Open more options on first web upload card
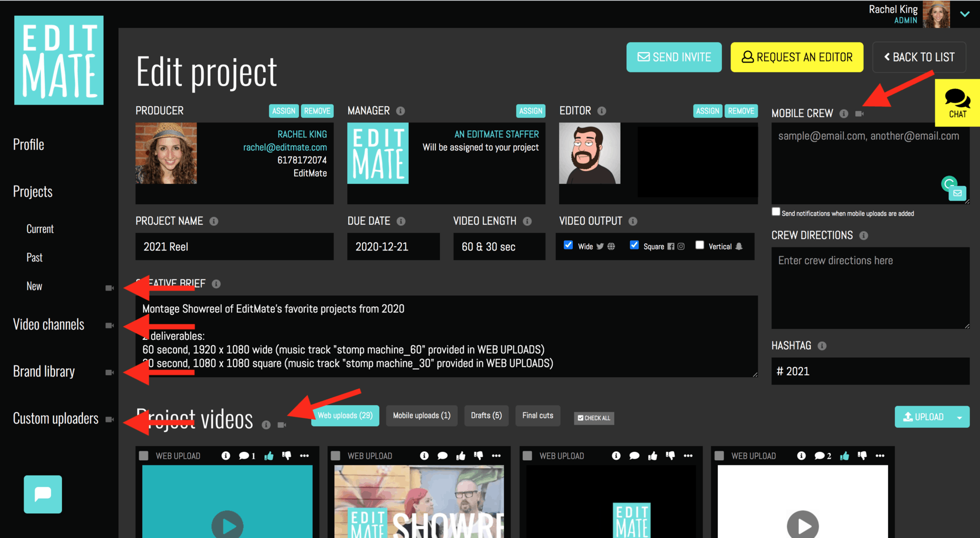Image resolution: width=980 pixels, height=538 pixels. 304,456
